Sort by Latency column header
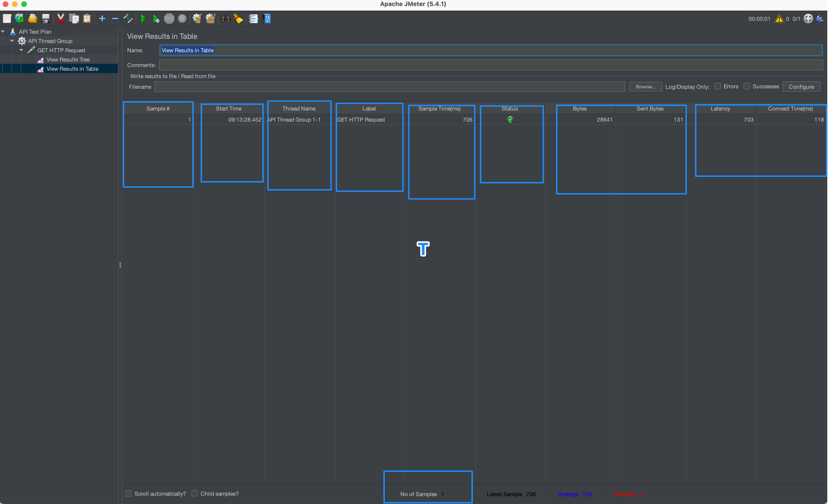This screenshot has width=837, height=504. pyautogui.click(x=720, y=109)
